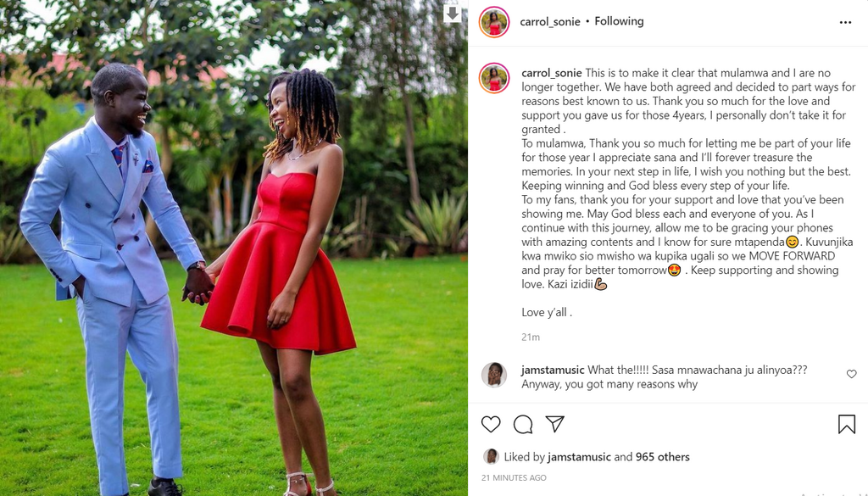Open jamstamusic commenter avatar
868x496 pixels.
click(494, 375)
